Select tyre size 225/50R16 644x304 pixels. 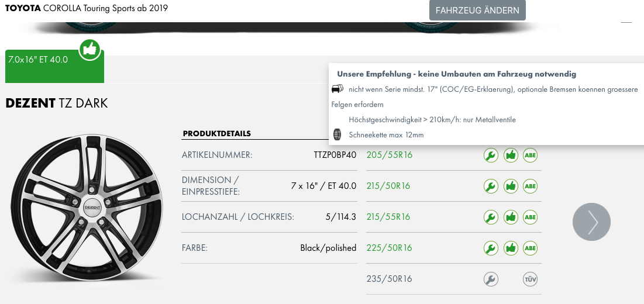[x=390, y=248]
